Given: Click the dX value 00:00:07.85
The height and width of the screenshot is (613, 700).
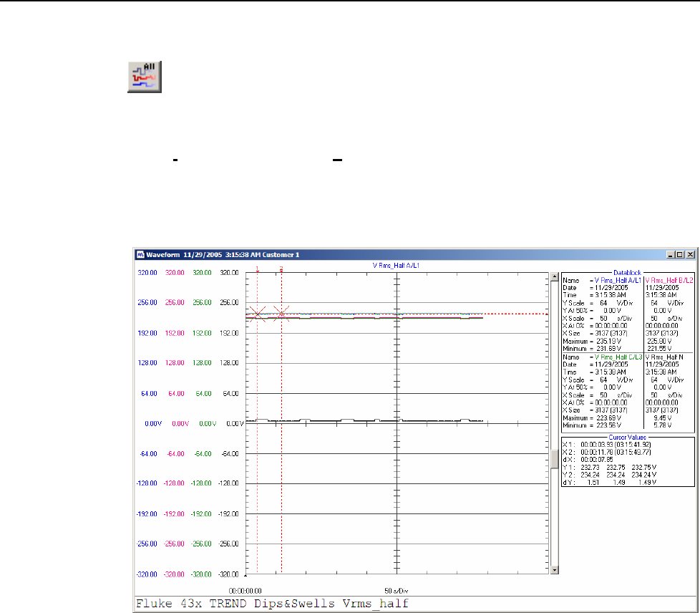Looking at the screenshot, I should tap(597, 460).
